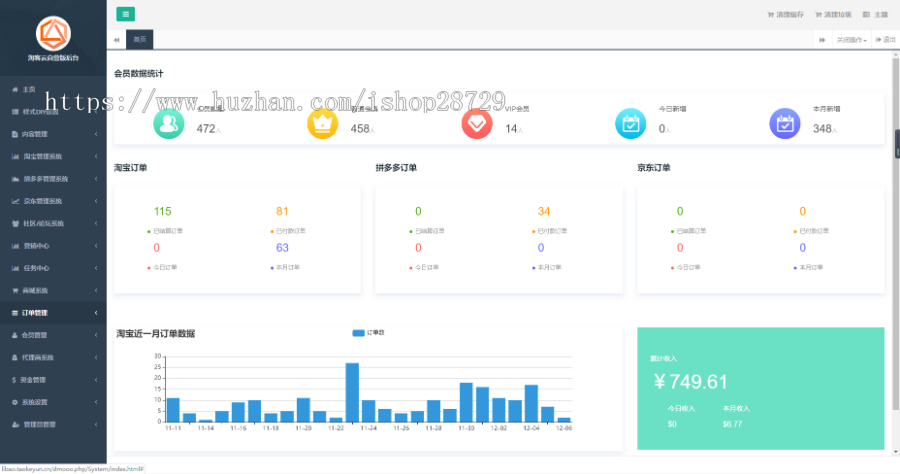Viewport: 900px width, 474px height.
Task: Click the list icon beside 订单管理
Action: click(x=15, y=313)
